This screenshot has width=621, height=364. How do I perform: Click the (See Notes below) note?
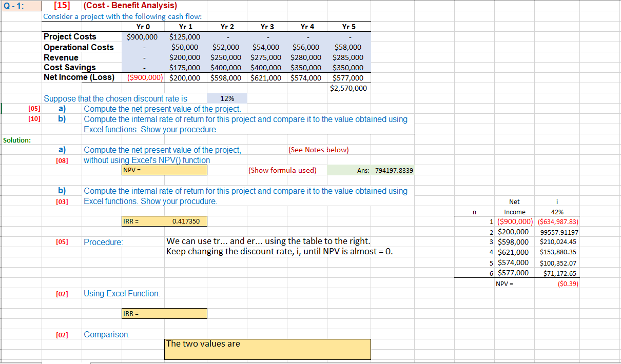point(319,149)
